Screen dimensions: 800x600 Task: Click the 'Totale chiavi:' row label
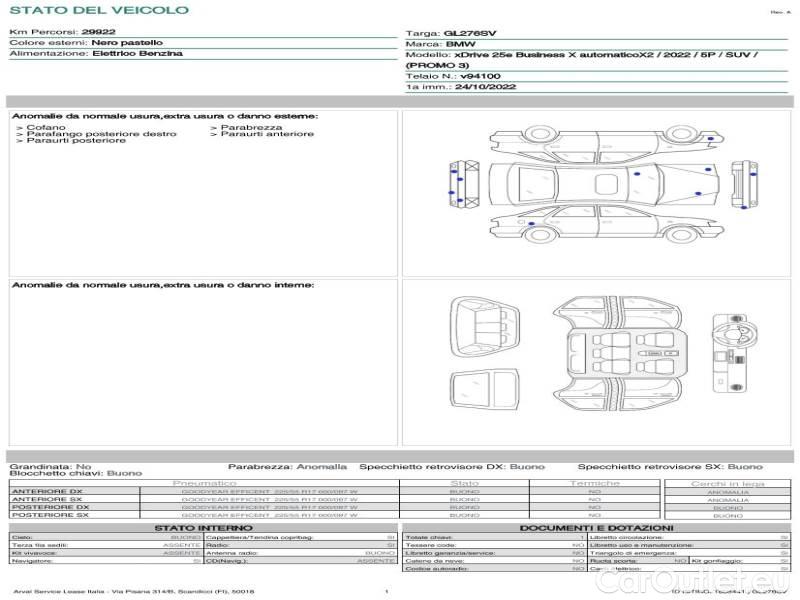coord(429,537)
